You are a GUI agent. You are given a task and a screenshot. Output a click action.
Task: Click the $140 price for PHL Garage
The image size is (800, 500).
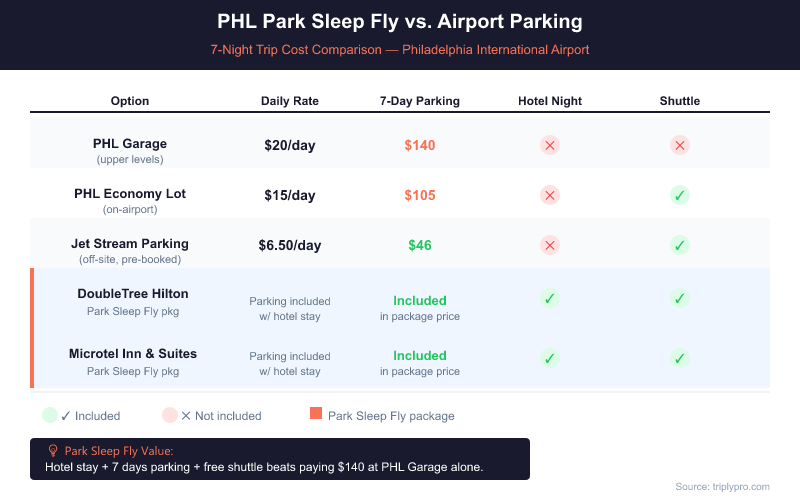tap(420, 145)
